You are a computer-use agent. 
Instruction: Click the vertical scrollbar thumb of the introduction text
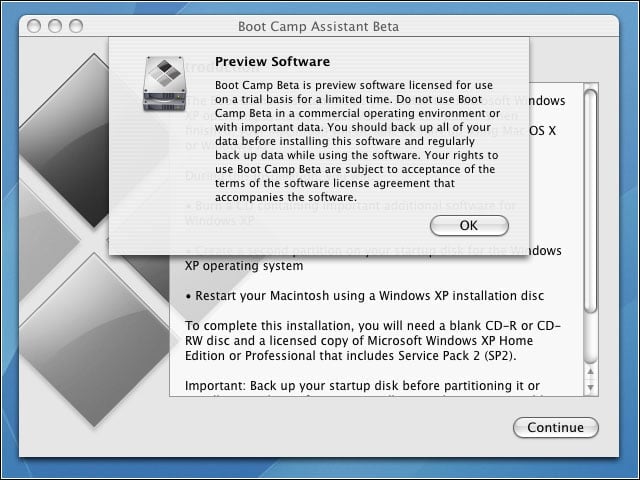(x=590, y=201)
